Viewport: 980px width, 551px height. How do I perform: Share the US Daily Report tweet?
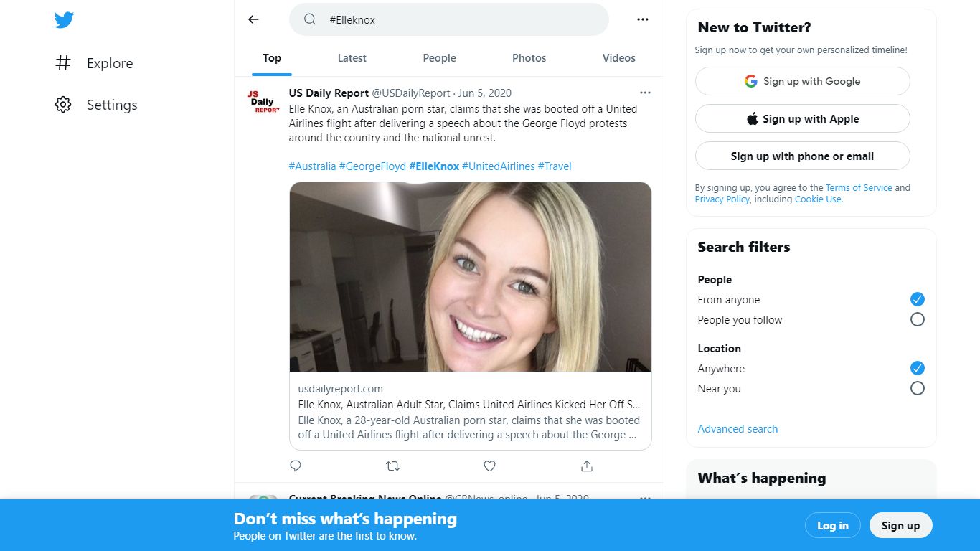point(587,466)
